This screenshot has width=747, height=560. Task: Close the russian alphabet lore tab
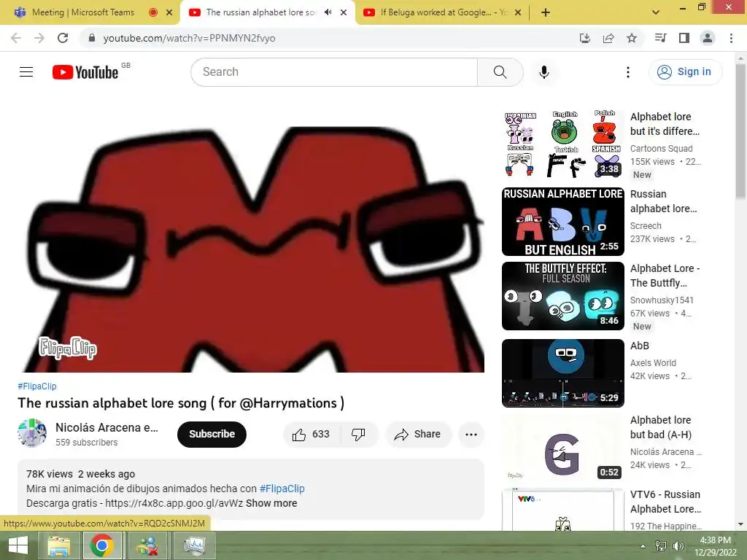[344, 12]
